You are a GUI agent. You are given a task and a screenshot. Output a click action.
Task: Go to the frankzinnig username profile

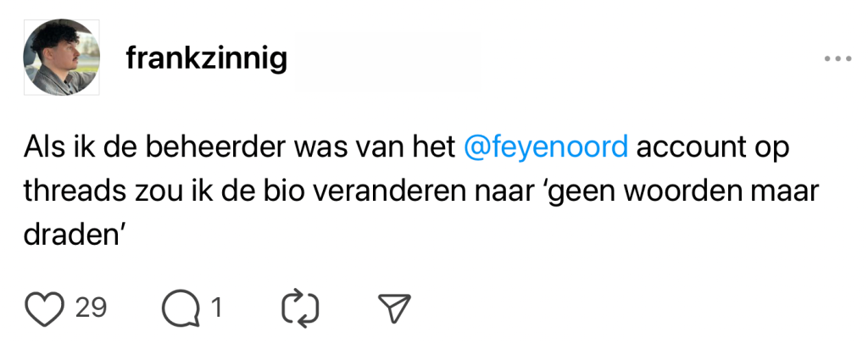[206, 58]
